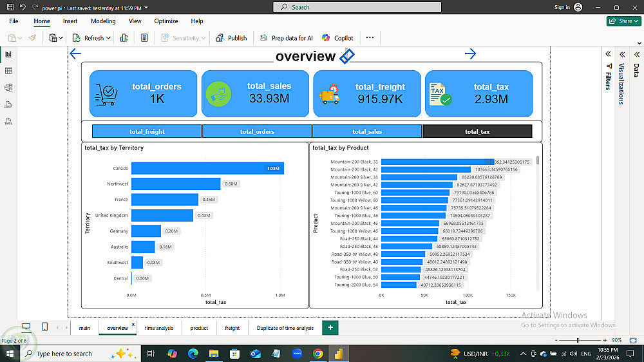Image resolution: width=644 pixels, height=362 pixels.
Task: Click the Fit to page icon
Action: coord(633,340)
